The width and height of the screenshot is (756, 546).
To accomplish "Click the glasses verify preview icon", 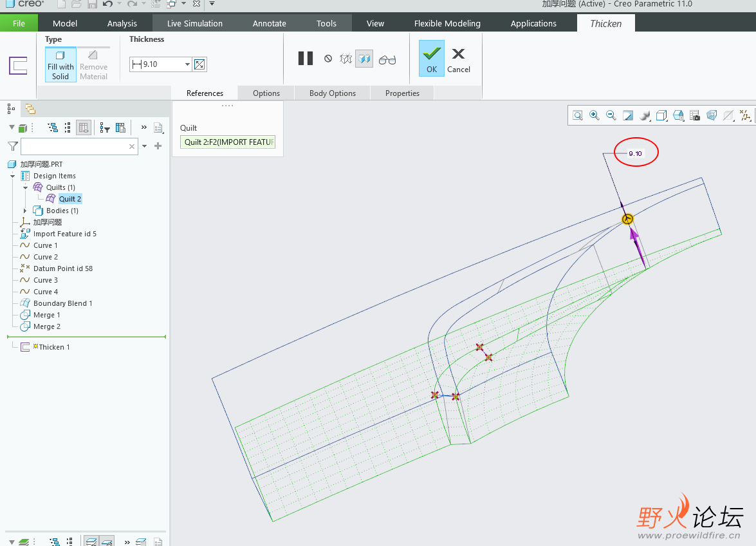I will [x=387, y=59].
